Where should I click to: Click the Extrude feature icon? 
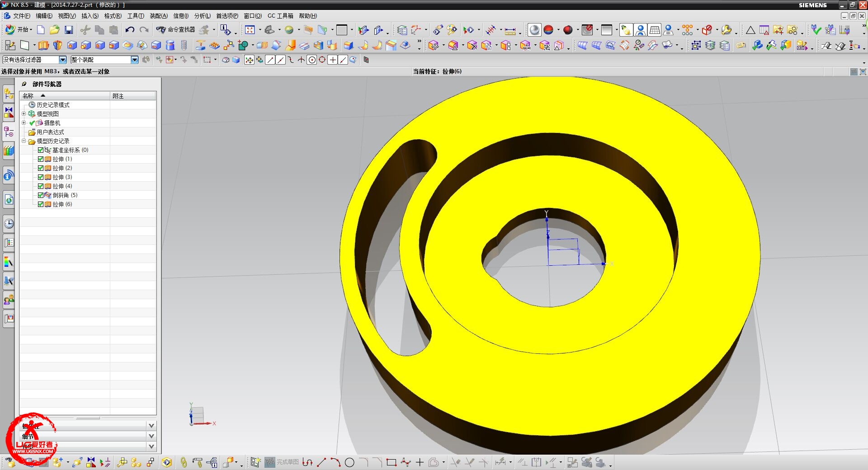pyautogui.click(x=43, y=45)
